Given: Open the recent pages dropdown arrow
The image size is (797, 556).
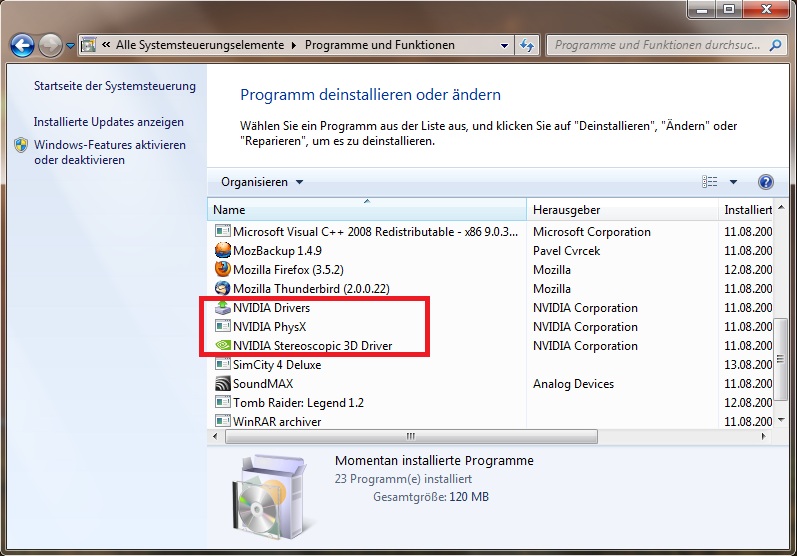Looking at the screenshot, I should pyautogui.click(x=70, y=46).
